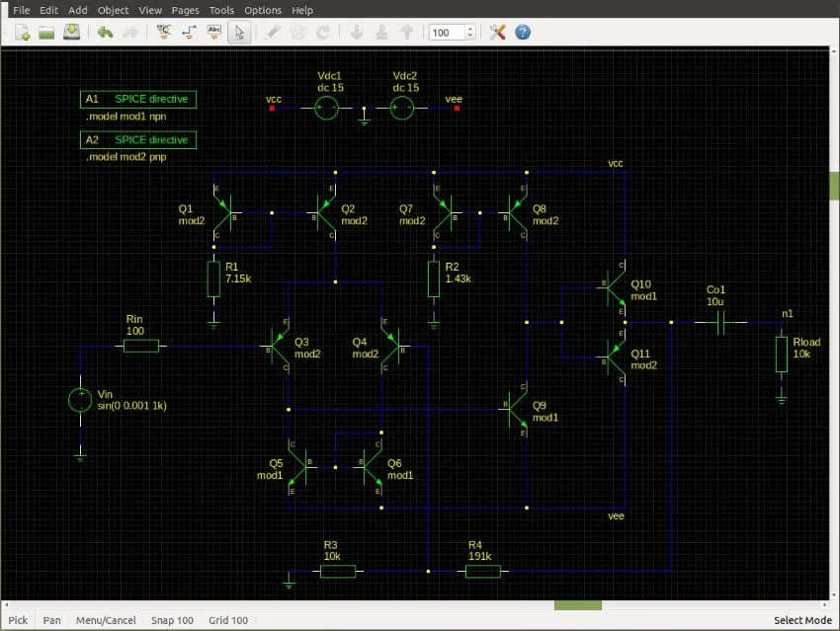Open the Pages menu
This screenshot has width=840, height=631.
[x=185, y=10]
